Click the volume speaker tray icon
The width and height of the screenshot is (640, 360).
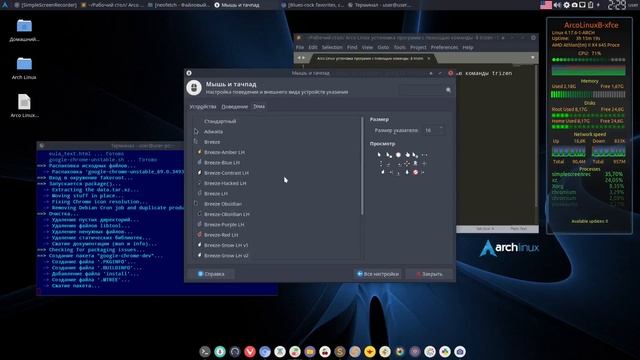pos(557,5)
